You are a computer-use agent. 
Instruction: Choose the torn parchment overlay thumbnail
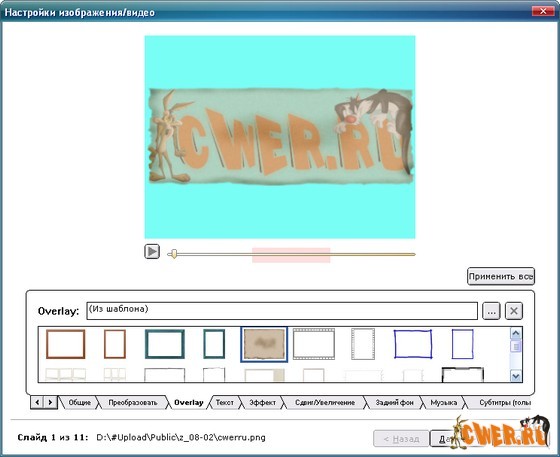264,344
